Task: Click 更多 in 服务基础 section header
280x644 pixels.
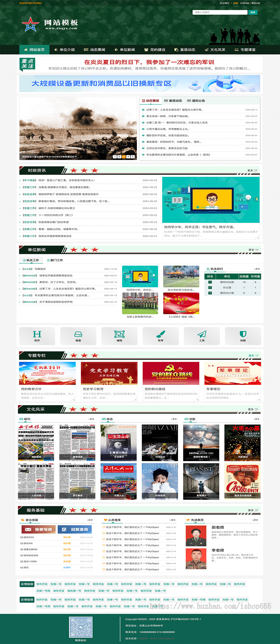Action: pyautogui.click(x=253, y=510)
